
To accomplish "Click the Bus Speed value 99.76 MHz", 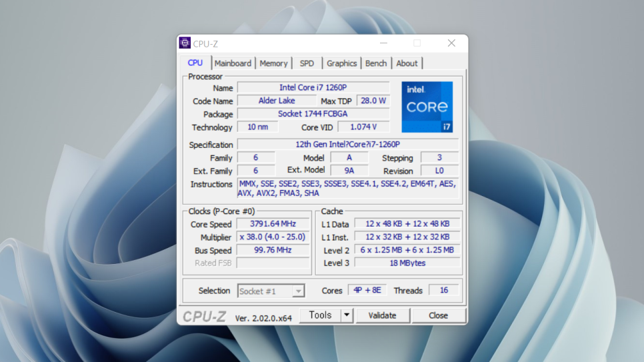I will coord(273,250).
